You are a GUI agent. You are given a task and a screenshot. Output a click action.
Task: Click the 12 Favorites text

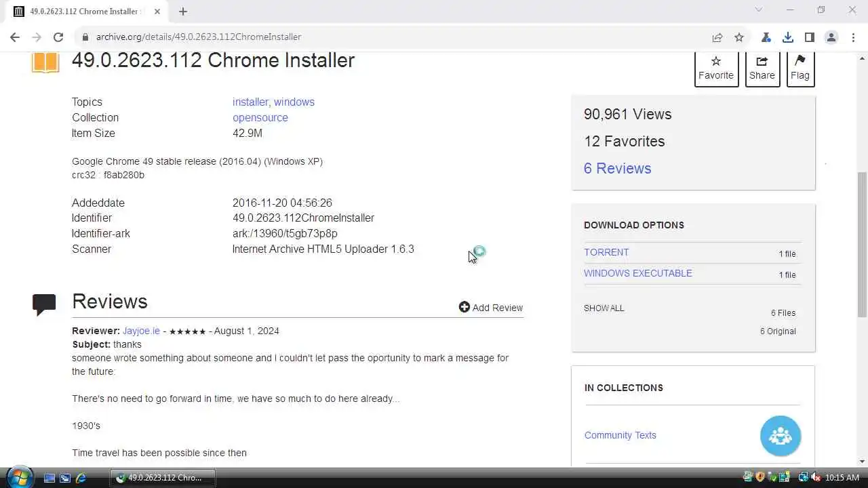click(625, 141)
